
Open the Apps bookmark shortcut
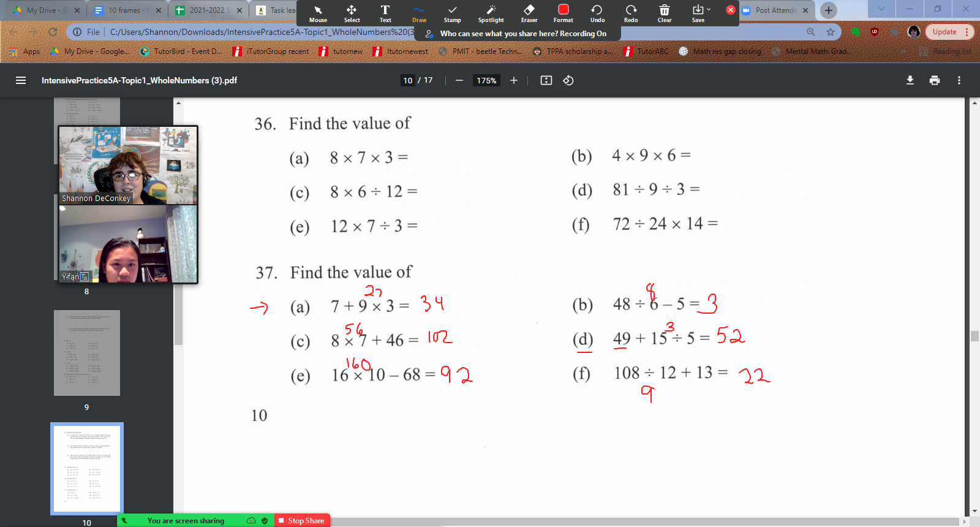tap(24, 51)
